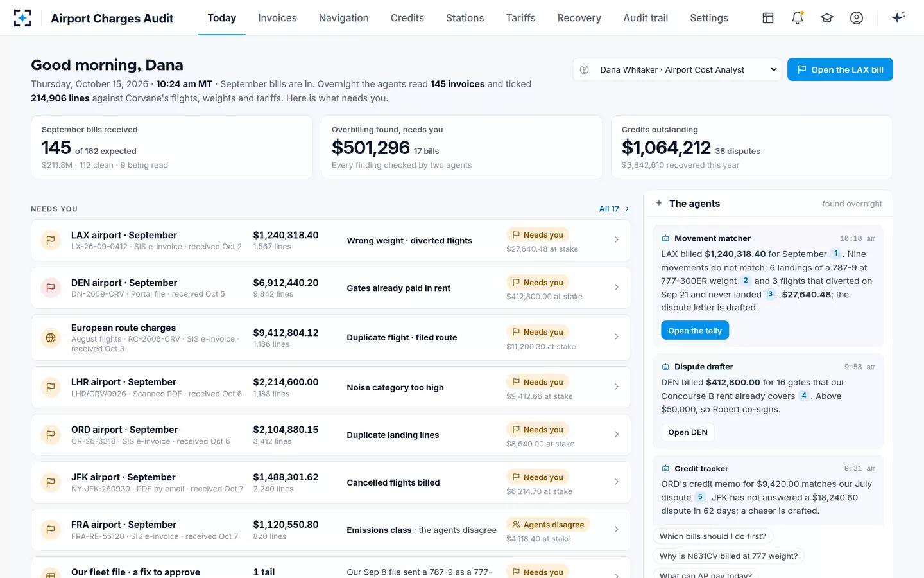Expand the European route charges chevron
The height and width of the screenshot is (578, 924).
(617, 337)
